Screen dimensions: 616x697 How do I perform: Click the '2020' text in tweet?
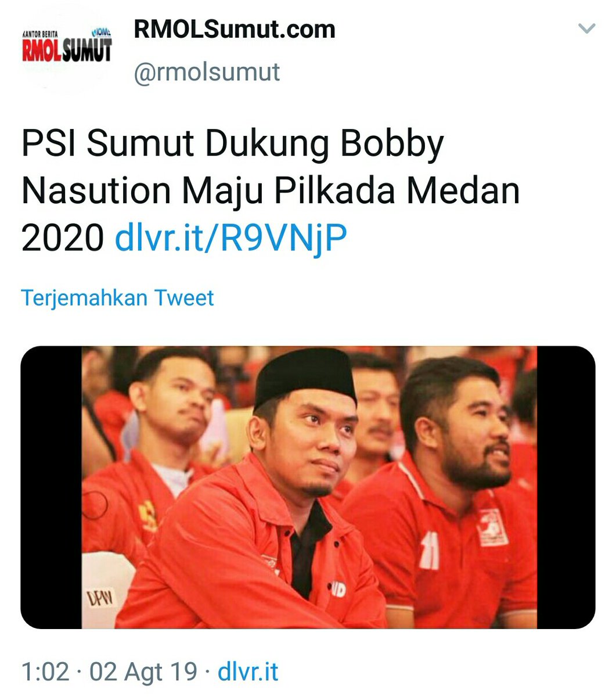coord(62,238)
